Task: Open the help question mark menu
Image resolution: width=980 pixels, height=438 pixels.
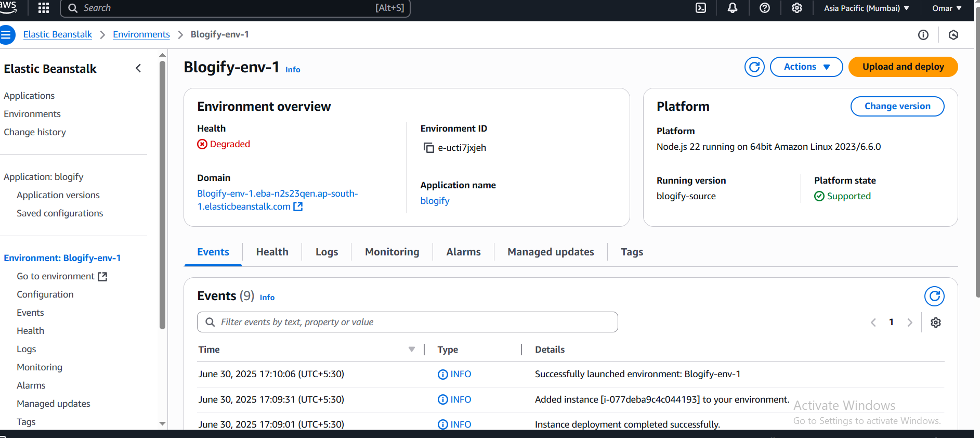Action: click(x=765, y=8)
